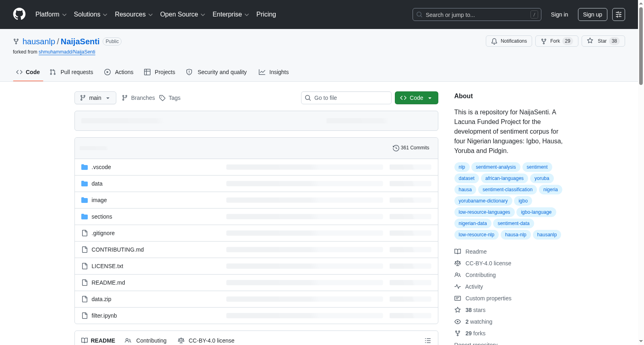Open the filter.ipynb notebook file
Viewport: 644px width, 345px height.
(x=104, y=316)
